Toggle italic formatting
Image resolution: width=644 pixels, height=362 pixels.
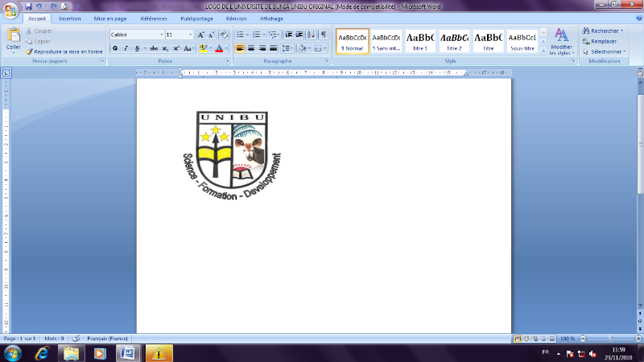point(125,48)
